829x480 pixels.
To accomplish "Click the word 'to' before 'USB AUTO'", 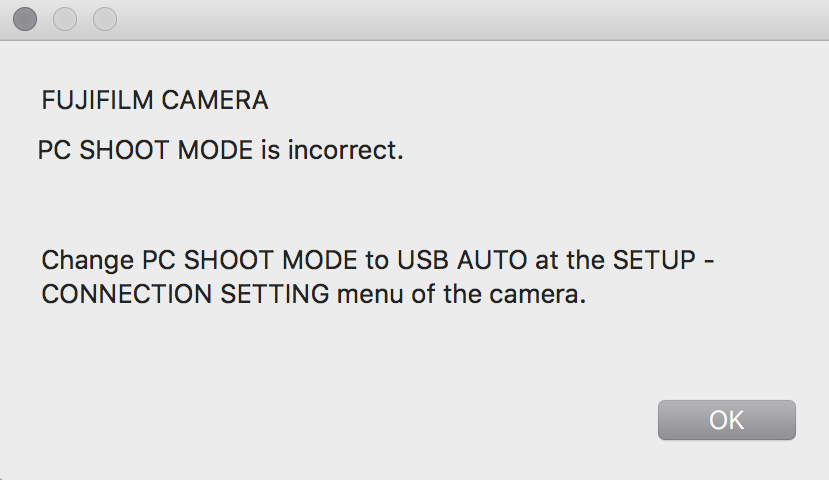I will click(x=378, y=262).
